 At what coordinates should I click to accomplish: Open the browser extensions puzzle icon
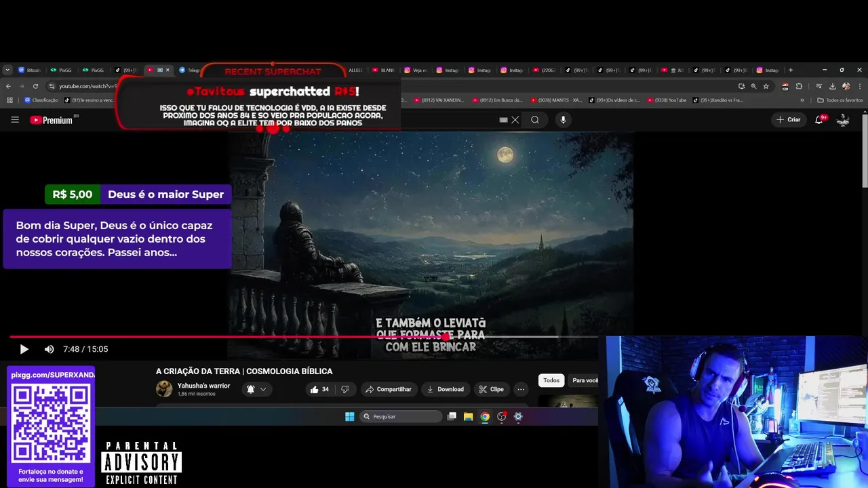coord(799,86)
